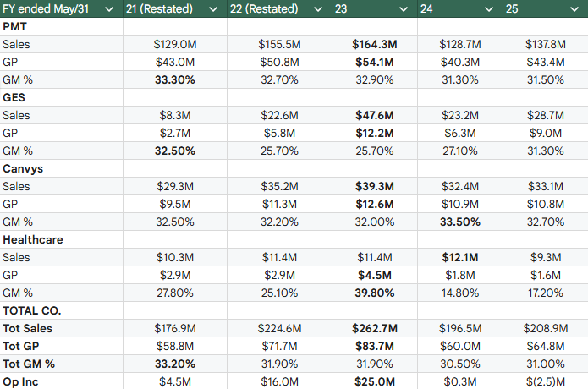The height and width of the screenshot is (389, 588).
Task: Select PMT sales cell $137.8M
Action: click(x=546, y=44)
